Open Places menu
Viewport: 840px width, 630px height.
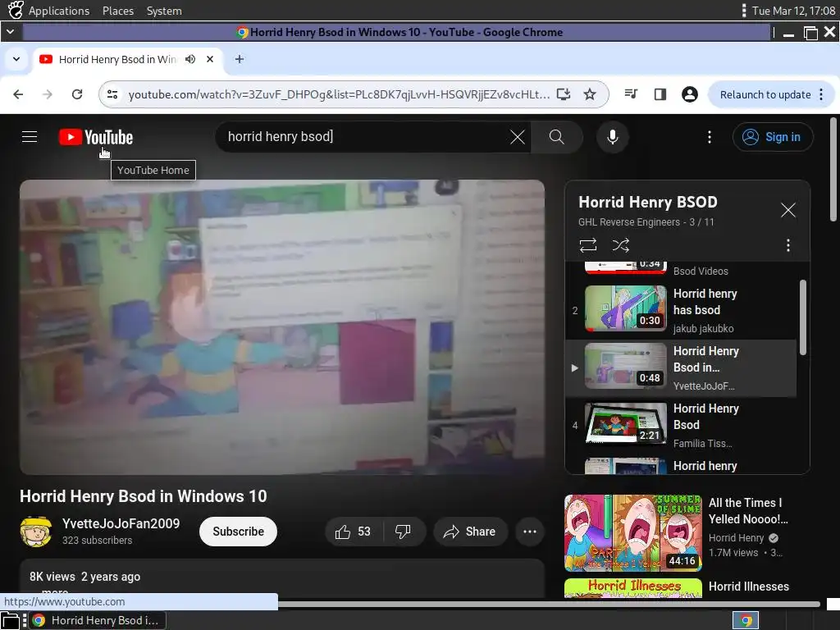118,11
